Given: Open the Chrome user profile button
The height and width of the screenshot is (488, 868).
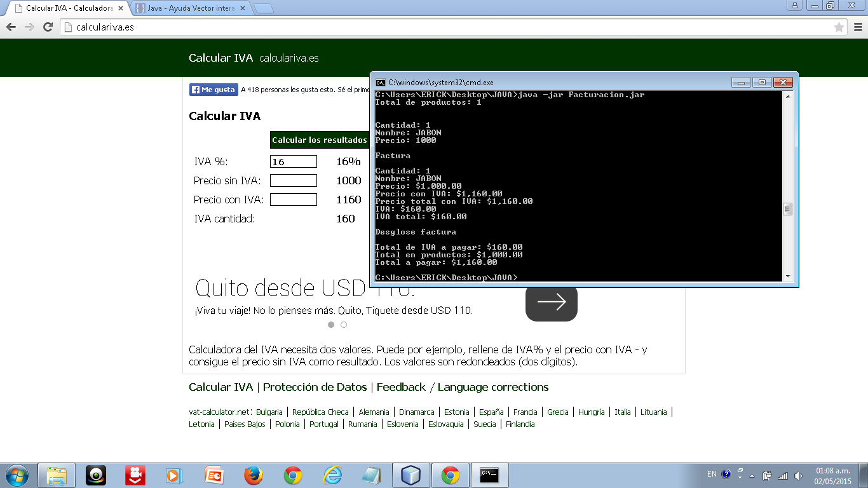Looking at the screenshot, I should point(794,5).
